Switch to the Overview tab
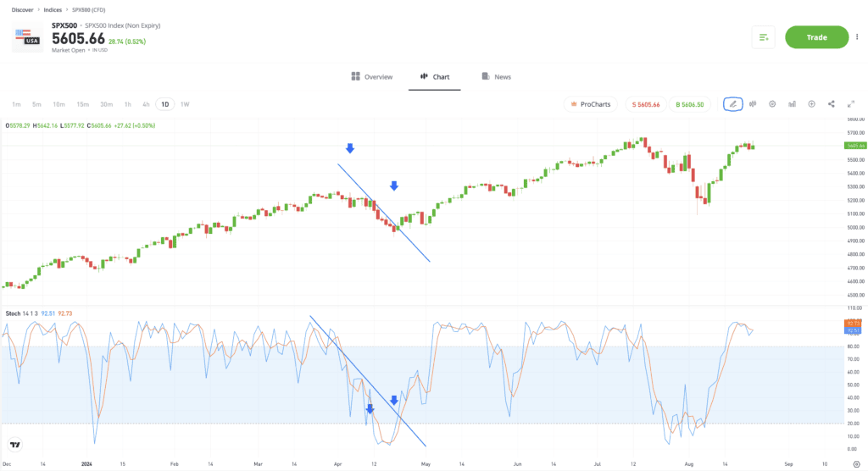The image size is (868, 471). (372, 77)
